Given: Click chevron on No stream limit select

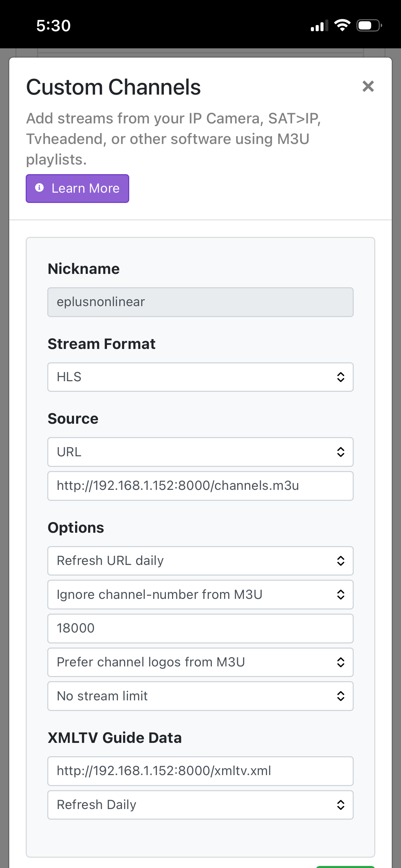Looking at the screenshot, I should [x=340, y=696].
